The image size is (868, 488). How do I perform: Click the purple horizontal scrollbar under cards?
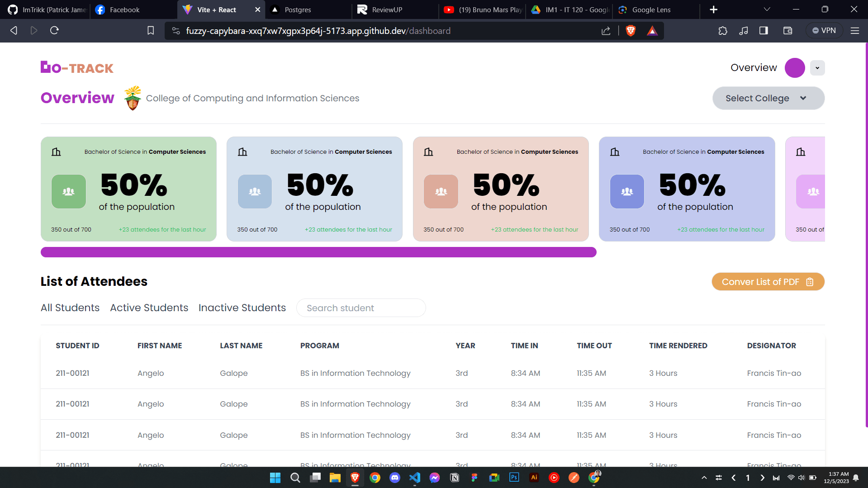318,252
